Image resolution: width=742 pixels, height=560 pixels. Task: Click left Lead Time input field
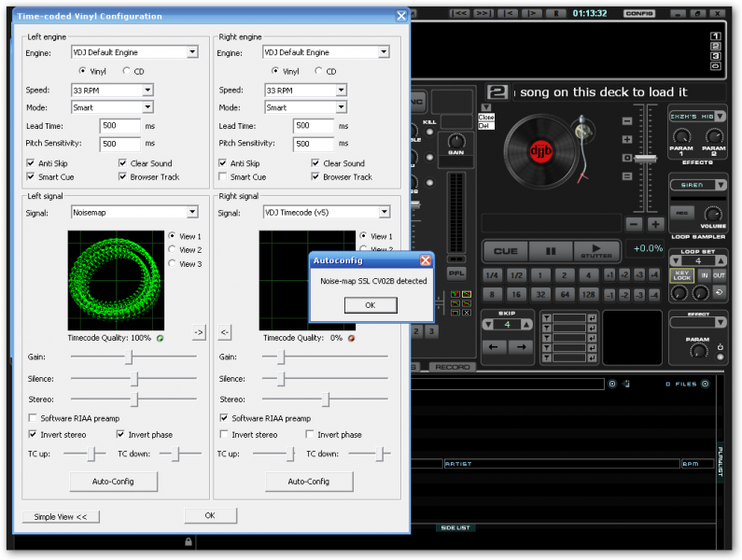[x=120, y=126]
